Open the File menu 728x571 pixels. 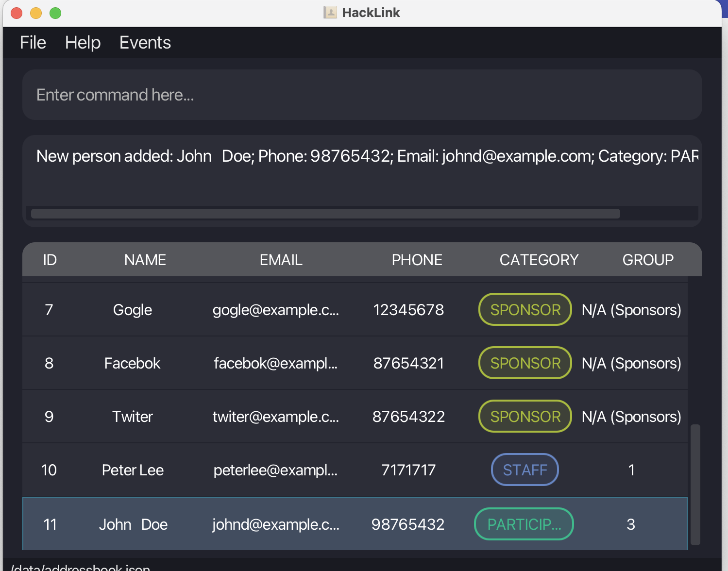(33, 43)
